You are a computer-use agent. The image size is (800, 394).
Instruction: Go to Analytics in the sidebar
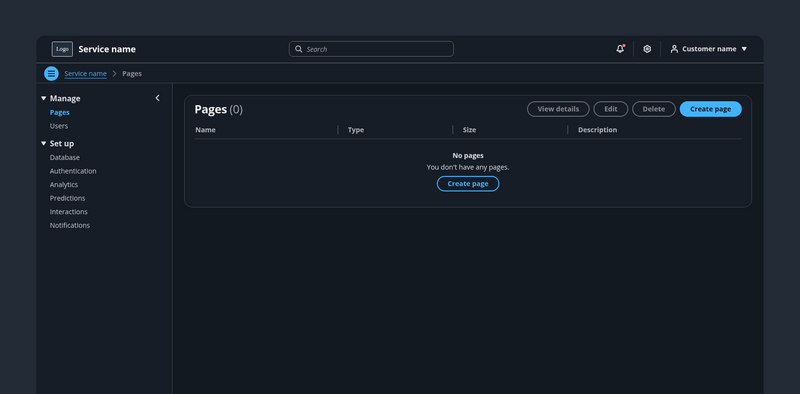coord(64,184)
